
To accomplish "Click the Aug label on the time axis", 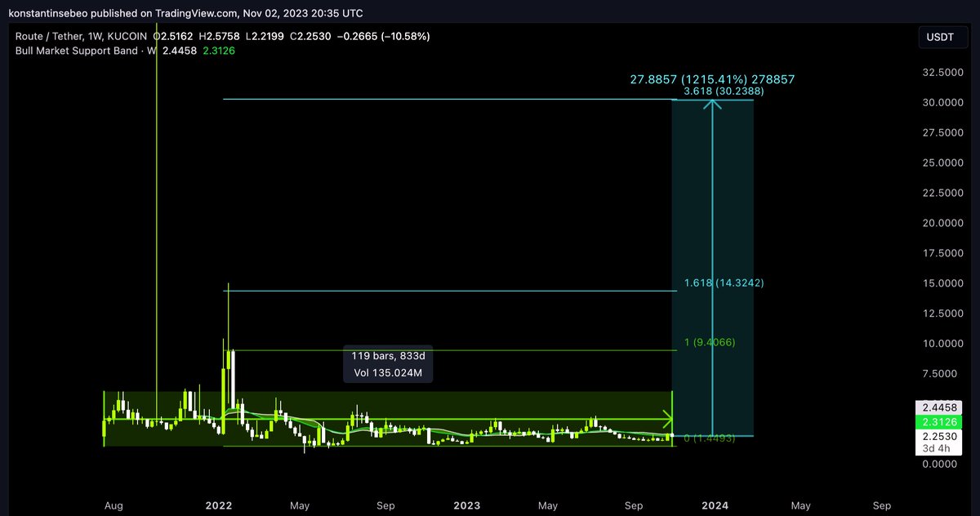I will (x=115, y=506).
